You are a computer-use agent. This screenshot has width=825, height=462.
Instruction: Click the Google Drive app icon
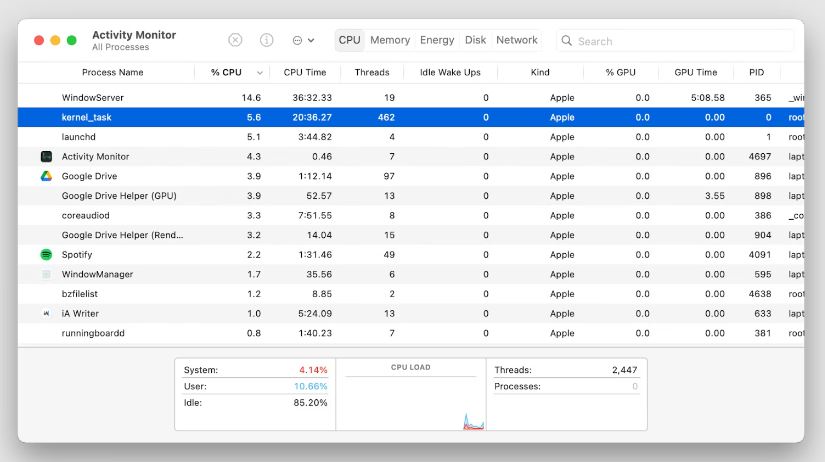point(46,176)
